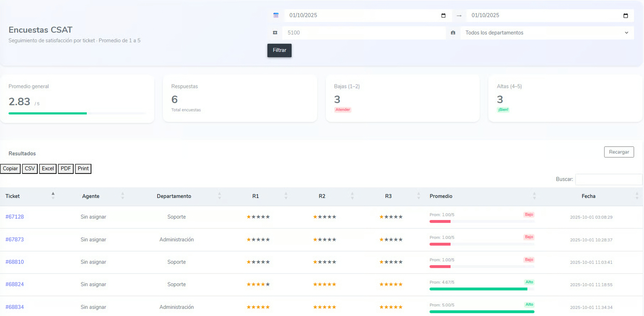Expand the Todos los departamentos dropdown

tap(547, 33)
